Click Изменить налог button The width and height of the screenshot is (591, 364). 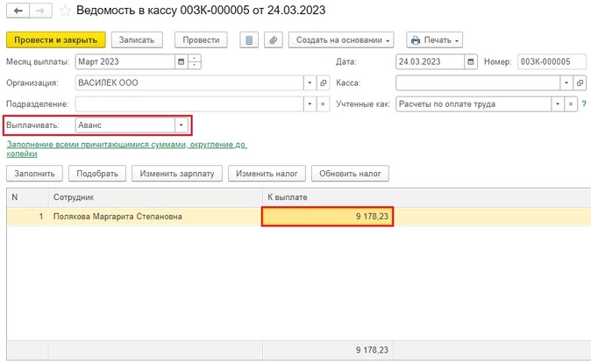267,174
